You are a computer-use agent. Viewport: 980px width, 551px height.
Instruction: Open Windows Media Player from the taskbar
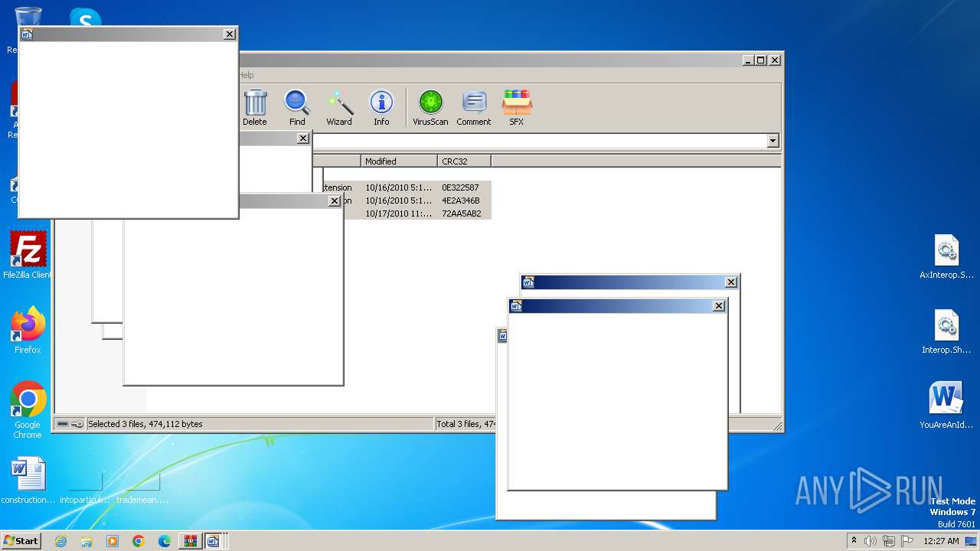point(113,541)
